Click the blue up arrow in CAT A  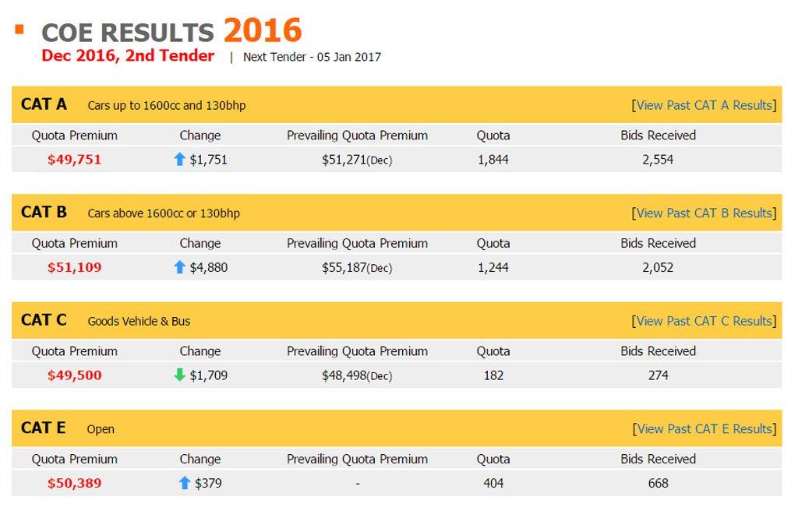(180, 160)
